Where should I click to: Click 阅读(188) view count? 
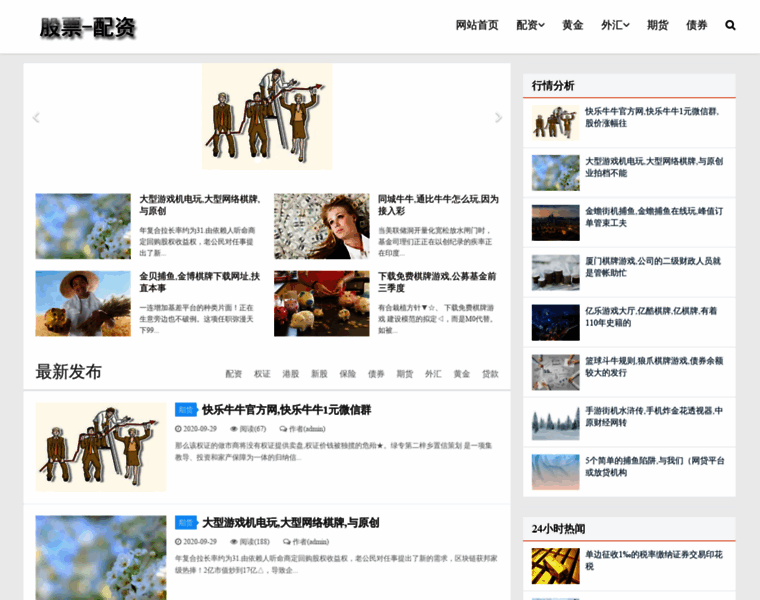[250, 542]
